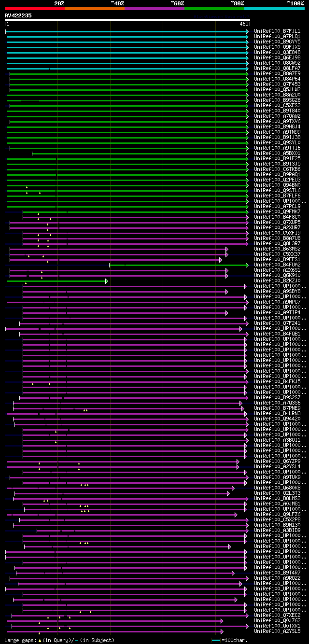Select hit UniRef100_Q6K910

(277, 275)
